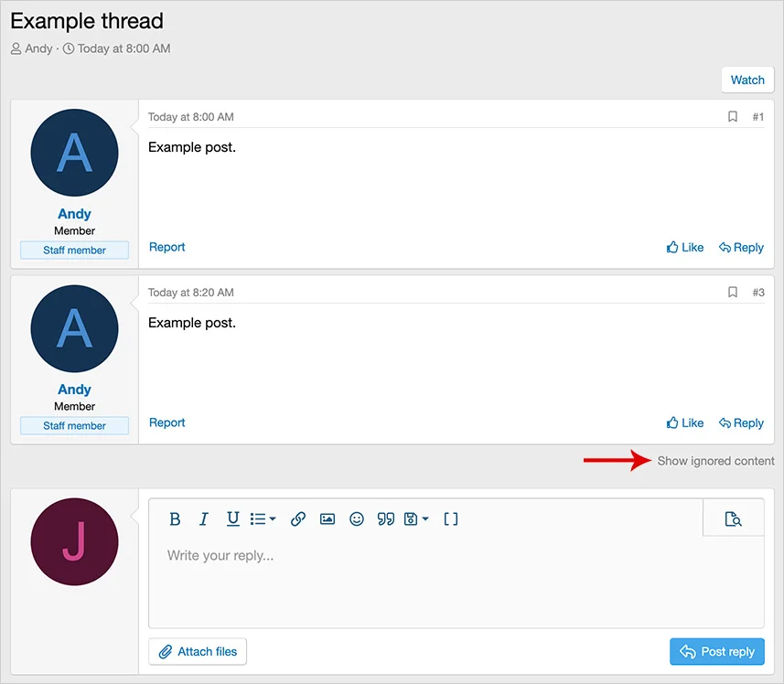
Task: Expand Show ignored content
Action: coord(715,461)
